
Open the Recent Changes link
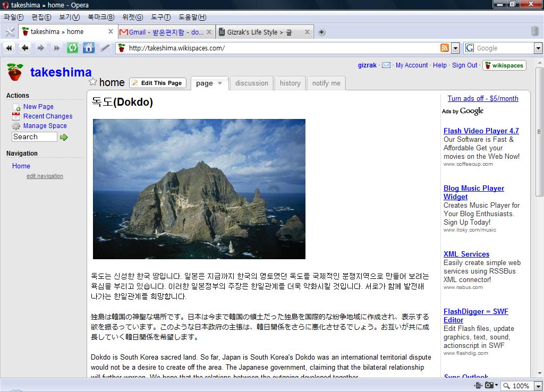[48, 116]
